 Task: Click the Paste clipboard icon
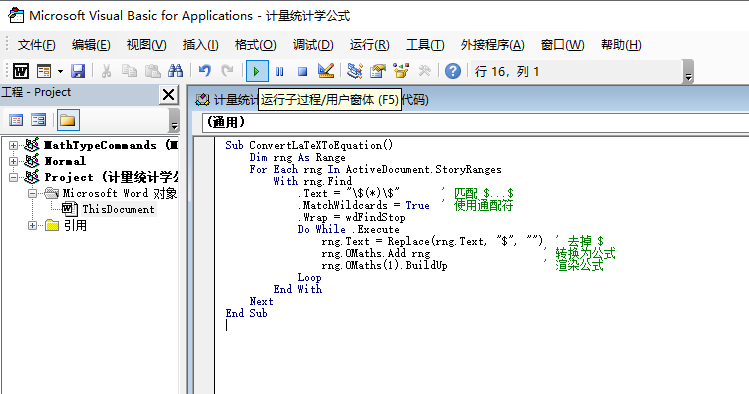click(x=152, y=72)
